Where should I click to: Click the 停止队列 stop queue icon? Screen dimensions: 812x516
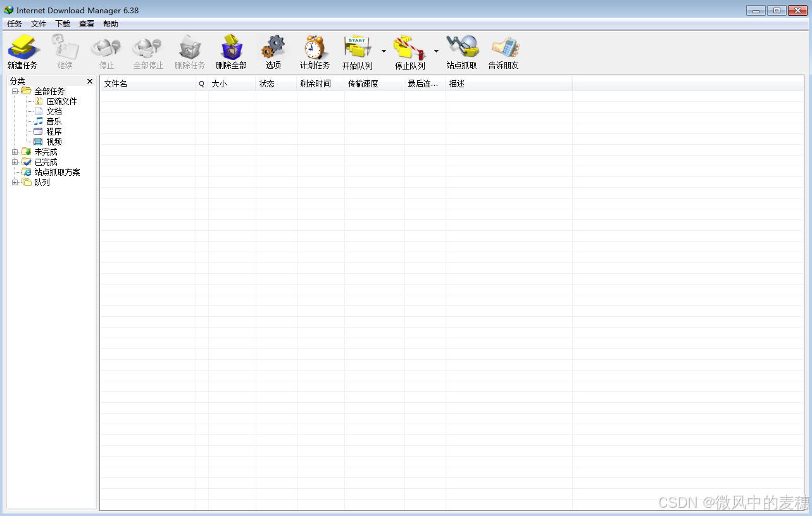click(x=410, y=47)
